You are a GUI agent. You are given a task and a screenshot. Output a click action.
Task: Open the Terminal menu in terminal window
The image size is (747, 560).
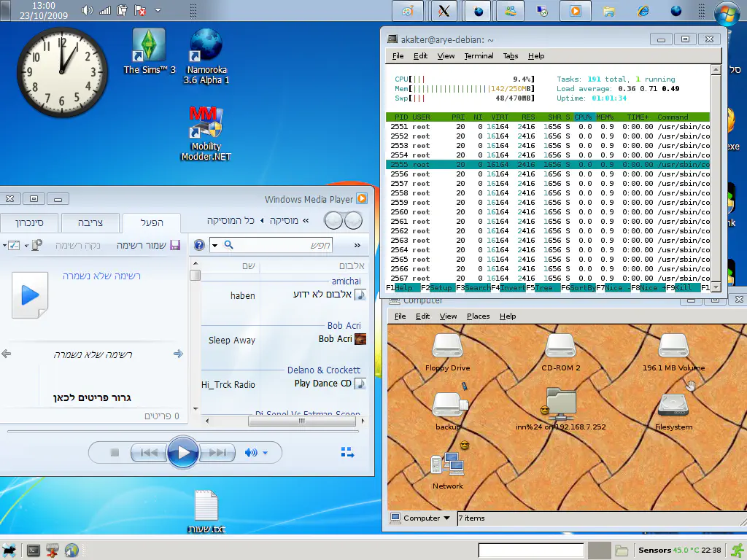pos(479,56)
